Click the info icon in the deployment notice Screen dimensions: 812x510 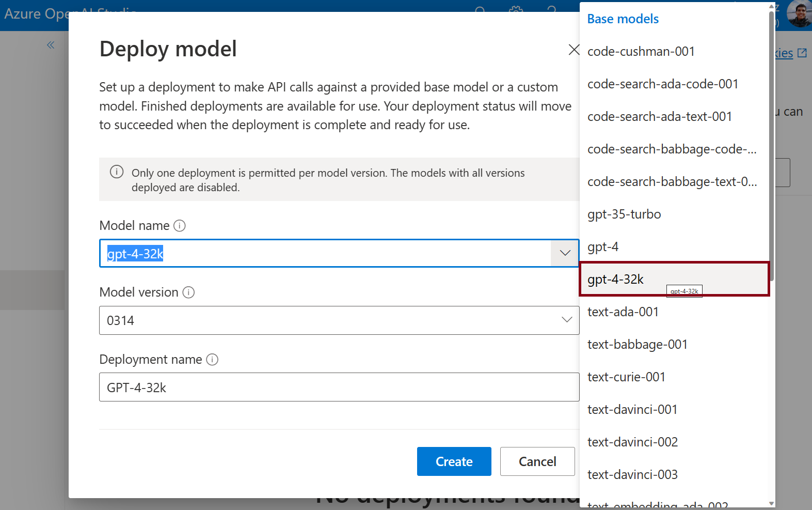click(117, 172)
